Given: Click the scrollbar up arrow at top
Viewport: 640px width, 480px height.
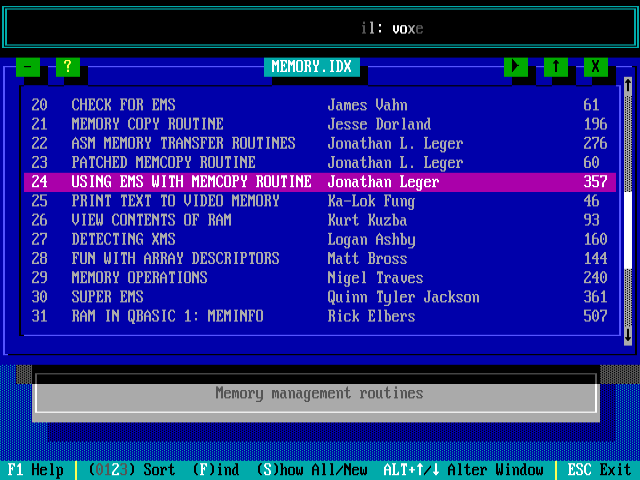Looking at the screenshot, I should pyautogui.click(x=627, y=86).
